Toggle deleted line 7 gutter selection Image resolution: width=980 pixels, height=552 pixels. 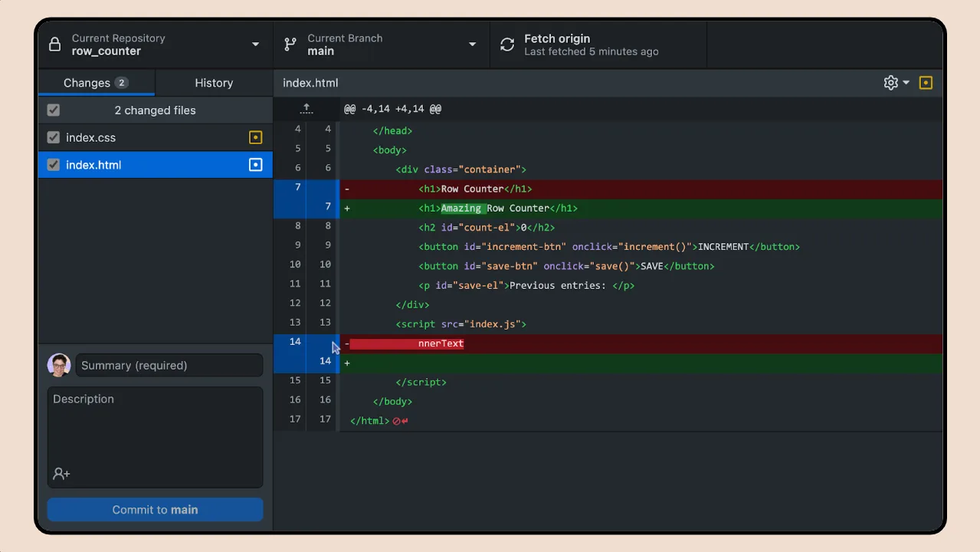click(x=306, y=189)
